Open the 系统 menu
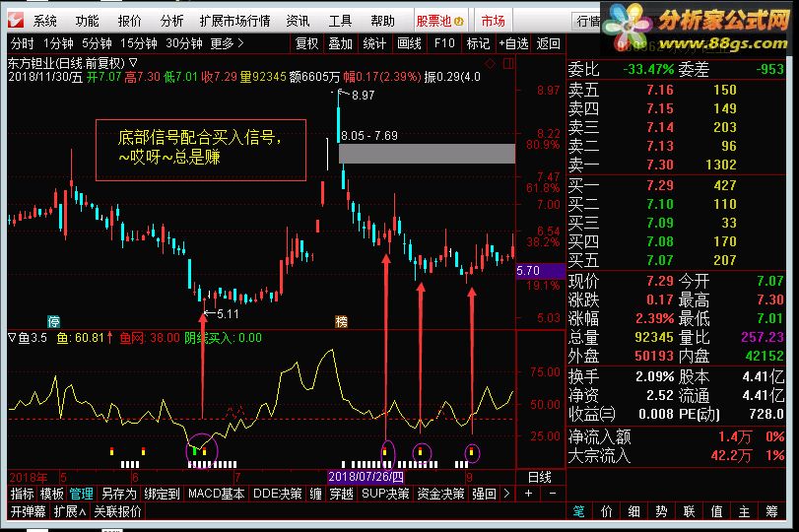Image resolution: width=799 pixels, height=532 pixels. [x=45, y=21]
